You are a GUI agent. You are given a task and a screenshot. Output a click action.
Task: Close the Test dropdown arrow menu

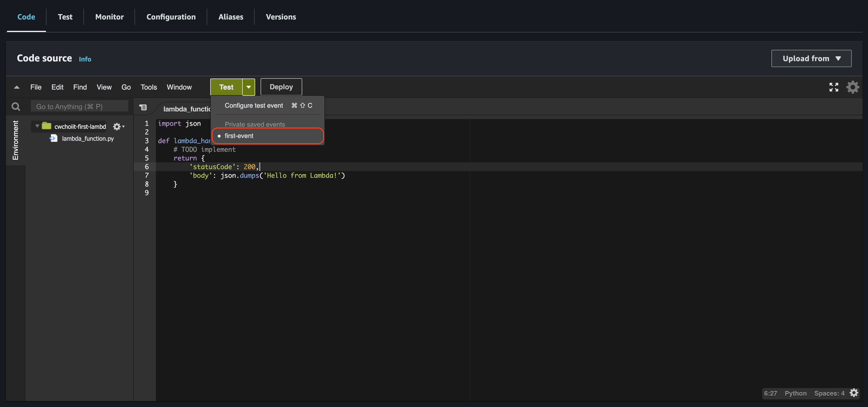(248, 87)
